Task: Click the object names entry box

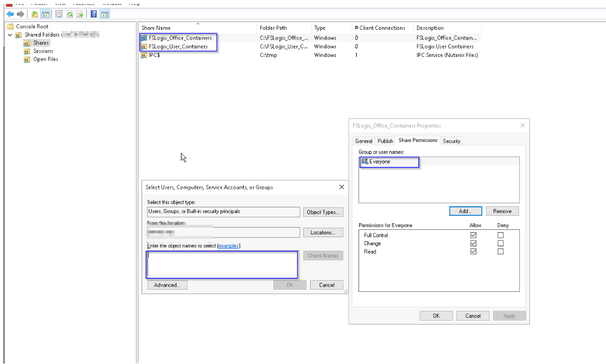Action: tap(222, 265)
